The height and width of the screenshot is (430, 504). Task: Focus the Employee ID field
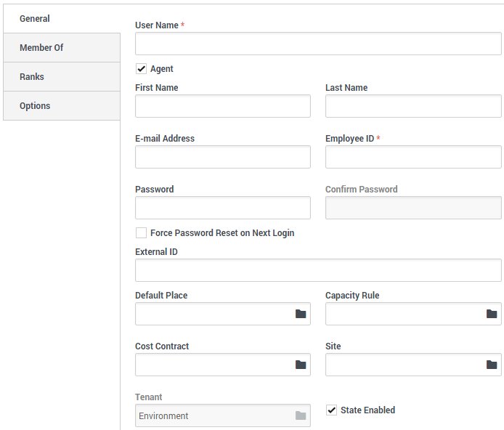(412, 157)
